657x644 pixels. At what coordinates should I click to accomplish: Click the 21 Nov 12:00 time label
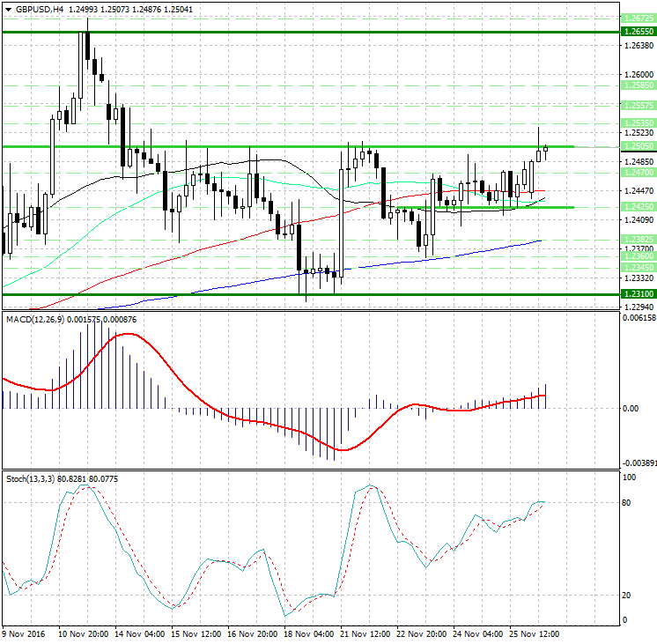tap(364, 633)
